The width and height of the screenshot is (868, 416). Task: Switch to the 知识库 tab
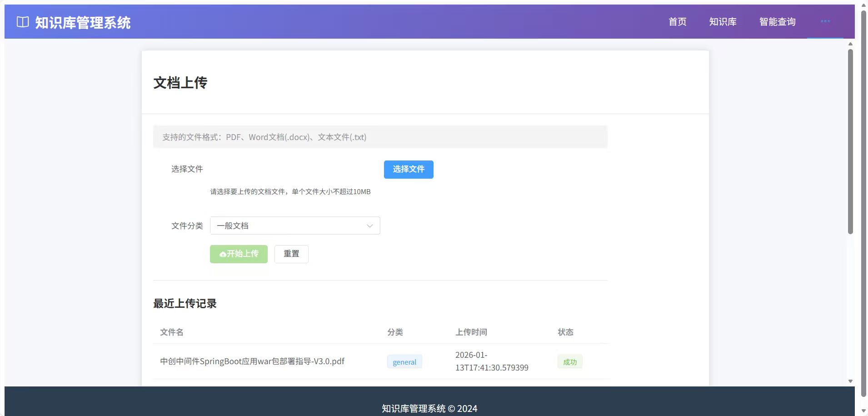(723, 21)
